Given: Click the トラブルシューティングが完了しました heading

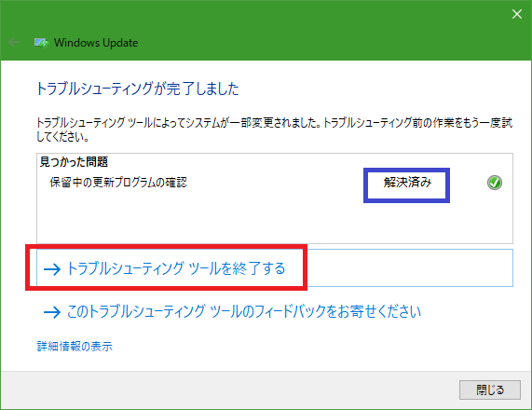Looking at the screenshot, I should point(137,89).
